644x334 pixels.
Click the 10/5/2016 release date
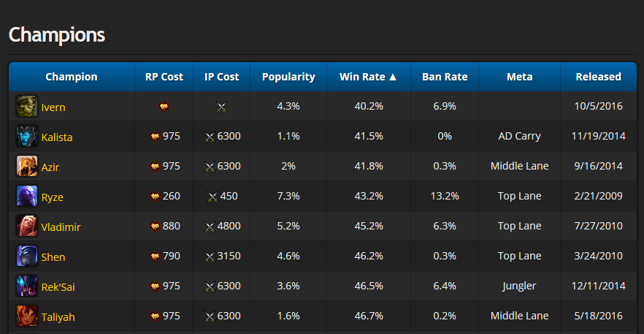pos(599,106)
